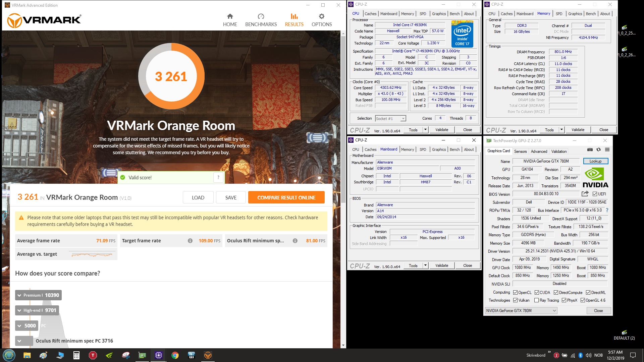Toggle the DirectML checkbox
This screenshot has width=644, height=362.
click(588, 293)
